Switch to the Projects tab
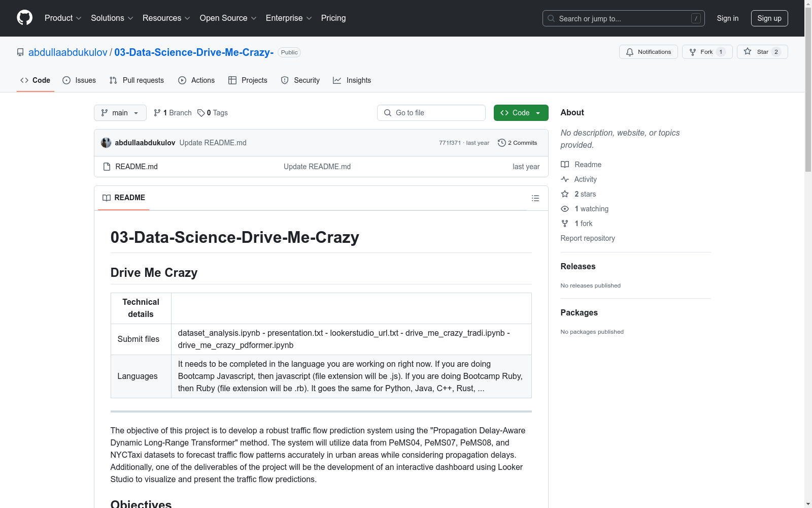Viewport: 812px width, 508px height. (248, 80)
